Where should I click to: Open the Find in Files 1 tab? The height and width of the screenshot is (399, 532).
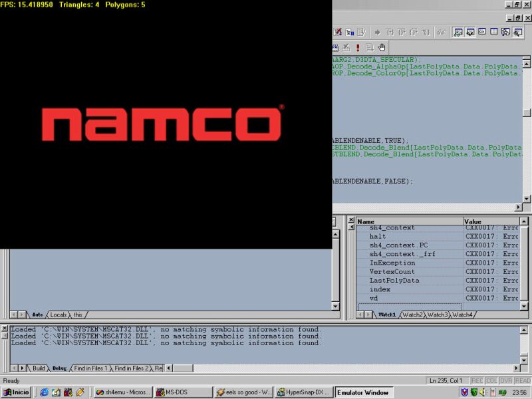tap(90, 368)
